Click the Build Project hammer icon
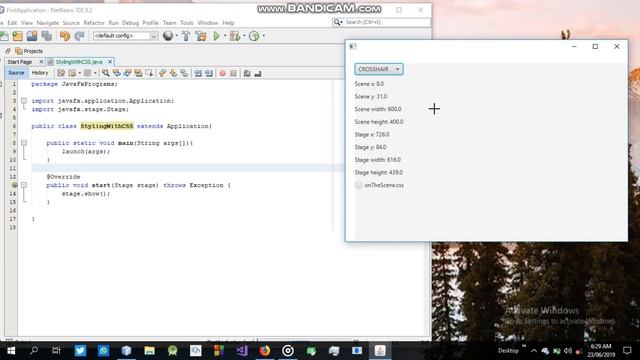 (x=186, y=36)
